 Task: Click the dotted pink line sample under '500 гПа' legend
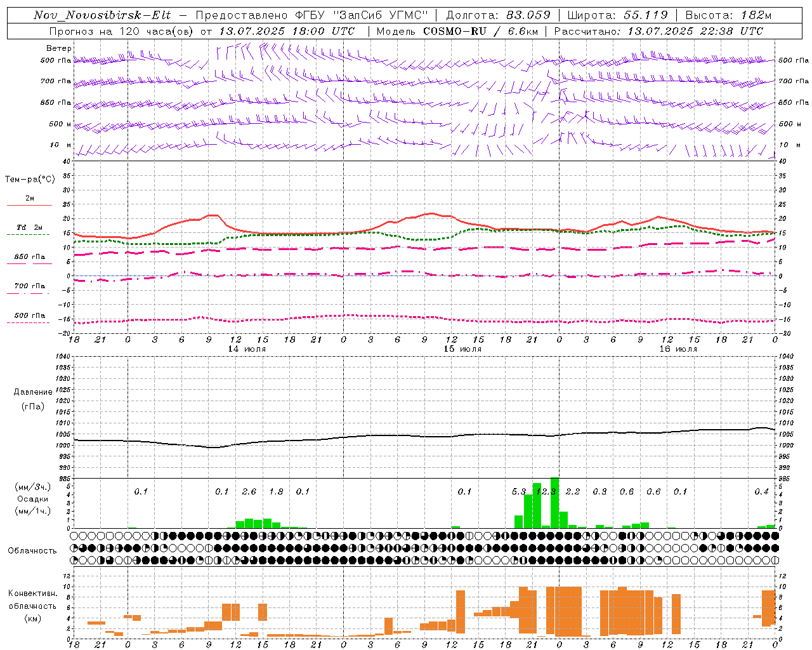pyautogui.click(x=29, y=322)
